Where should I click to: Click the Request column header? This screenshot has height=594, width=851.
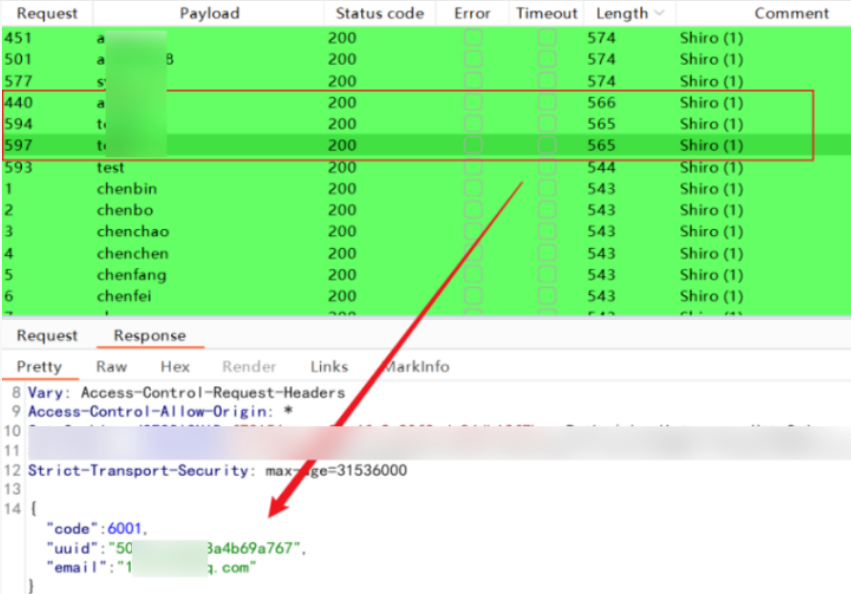(46, 13)
